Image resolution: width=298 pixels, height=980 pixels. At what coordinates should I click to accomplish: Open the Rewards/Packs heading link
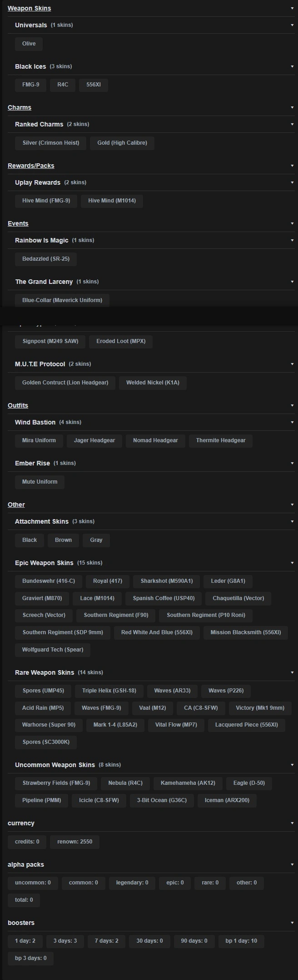pos(31,166)
